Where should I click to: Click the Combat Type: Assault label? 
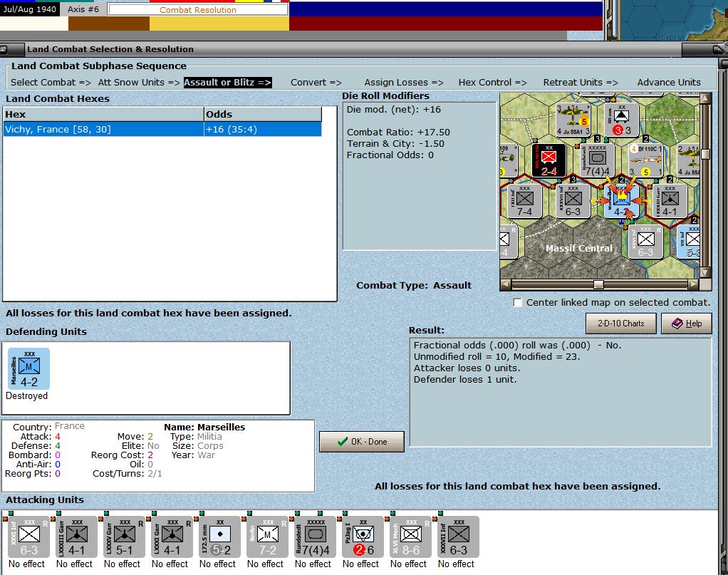[414, 285]
